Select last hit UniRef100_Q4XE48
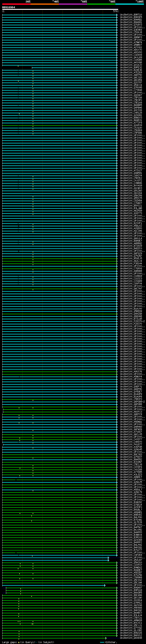 tap(131, 638)
